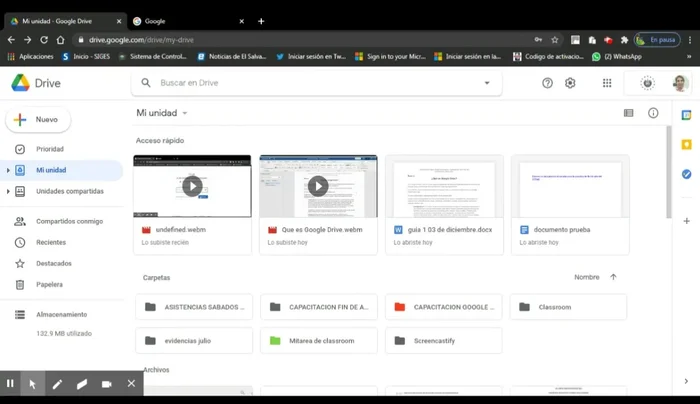Click the help question mark icon
Screen dimensions: 700x404
click(547, 83)
